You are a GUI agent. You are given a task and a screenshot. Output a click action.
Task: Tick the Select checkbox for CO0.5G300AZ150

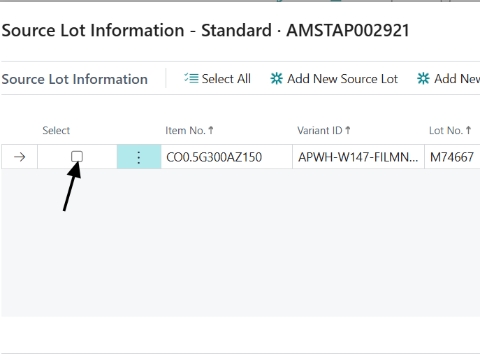pyautogui.click(x=77, y=157)
